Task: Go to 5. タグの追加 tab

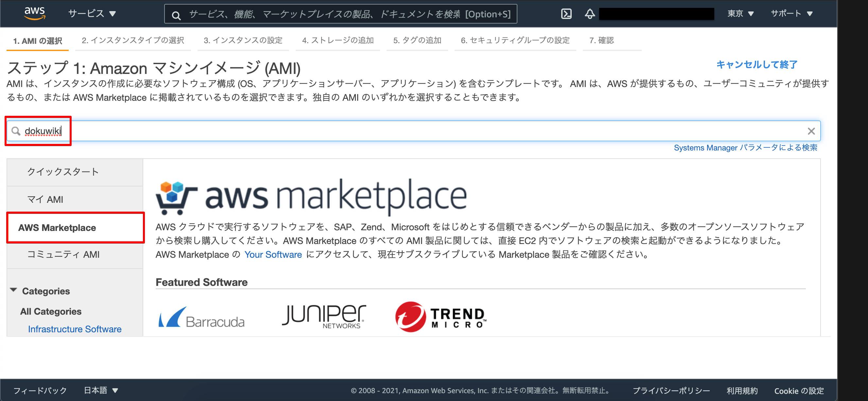Action: pos(417,41)
